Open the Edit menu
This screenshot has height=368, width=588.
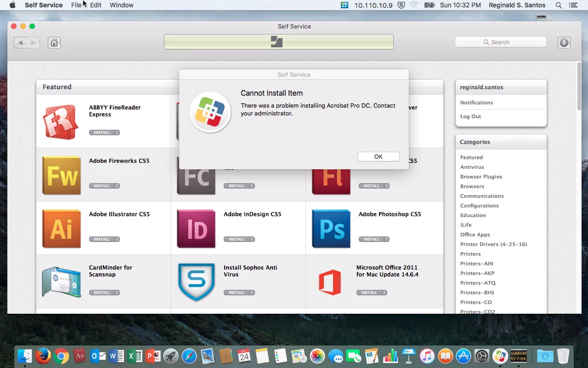pos(96,5)
